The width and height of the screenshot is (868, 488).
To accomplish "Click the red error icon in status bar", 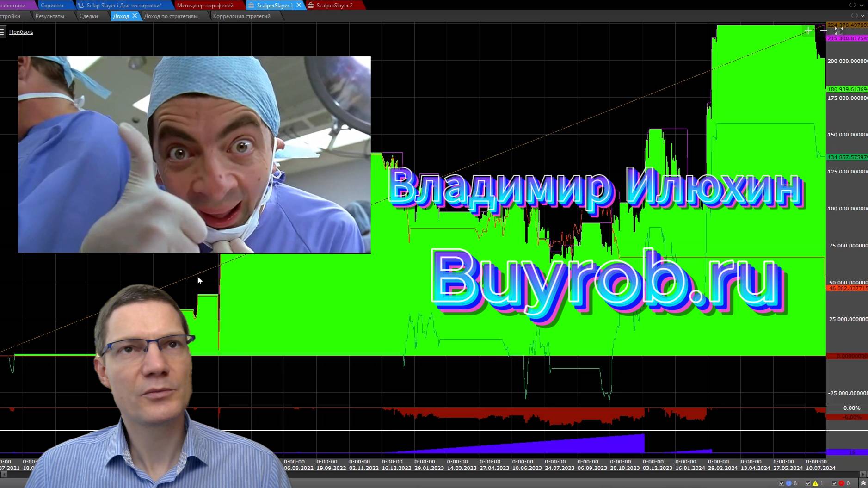I will [x=841, y=483].
